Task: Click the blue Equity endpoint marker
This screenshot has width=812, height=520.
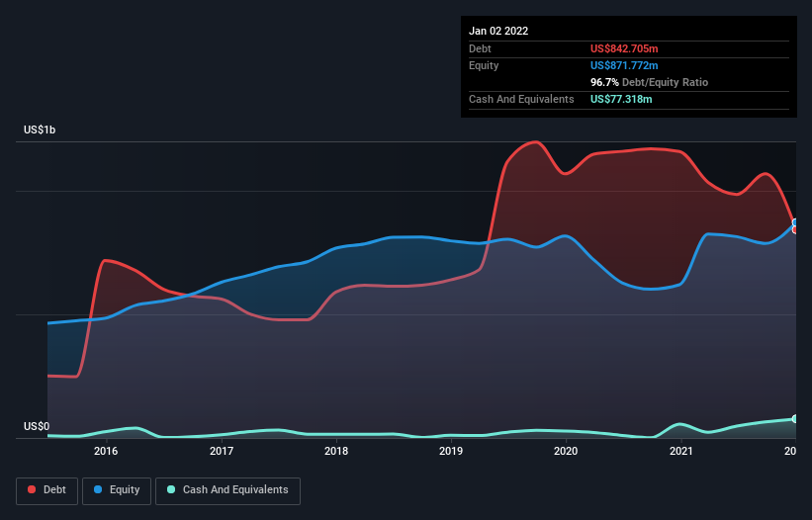Action: 795,222
